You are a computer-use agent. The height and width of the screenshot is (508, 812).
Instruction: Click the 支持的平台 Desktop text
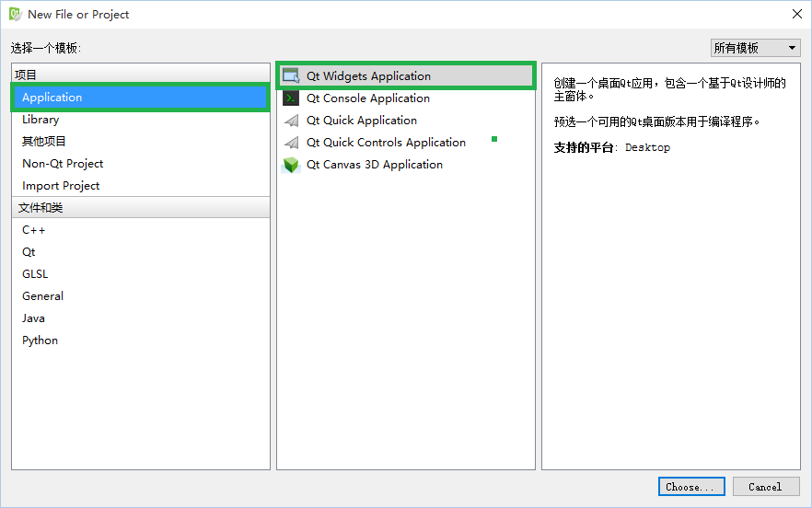pos(611,147)
